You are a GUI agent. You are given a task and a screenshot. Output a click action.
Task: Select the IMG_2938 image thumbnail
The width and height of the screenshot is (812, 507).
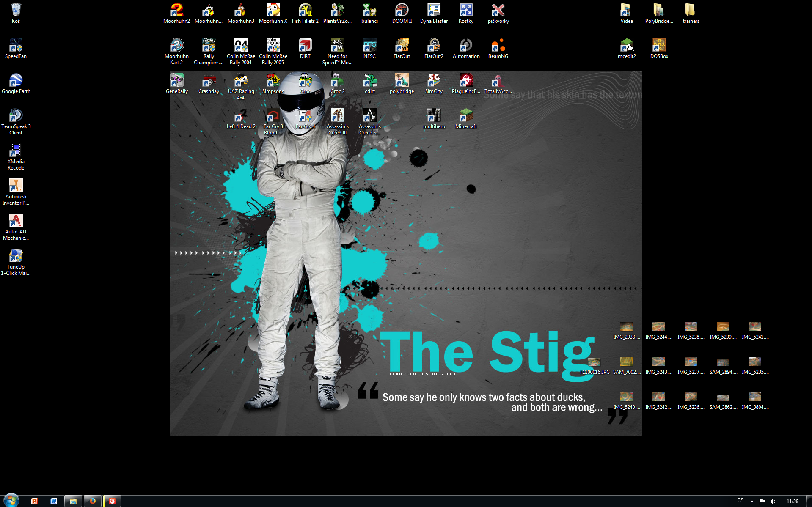(x=627, y=330)
